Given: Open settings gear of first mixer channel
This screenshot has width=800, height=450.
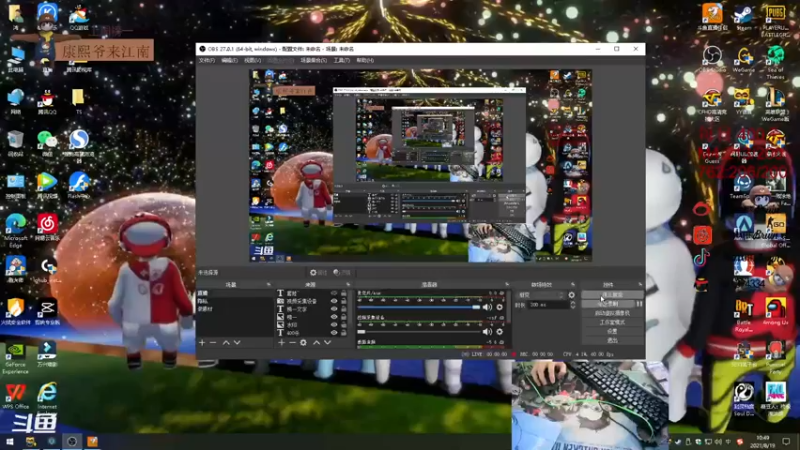Looking at the screenshot, I should [x=499, y=307].
